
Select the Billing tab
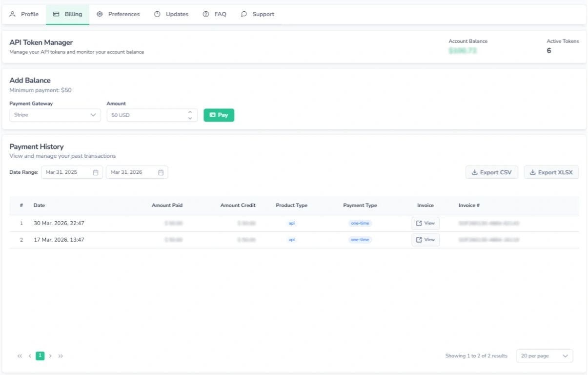point(66,14)
